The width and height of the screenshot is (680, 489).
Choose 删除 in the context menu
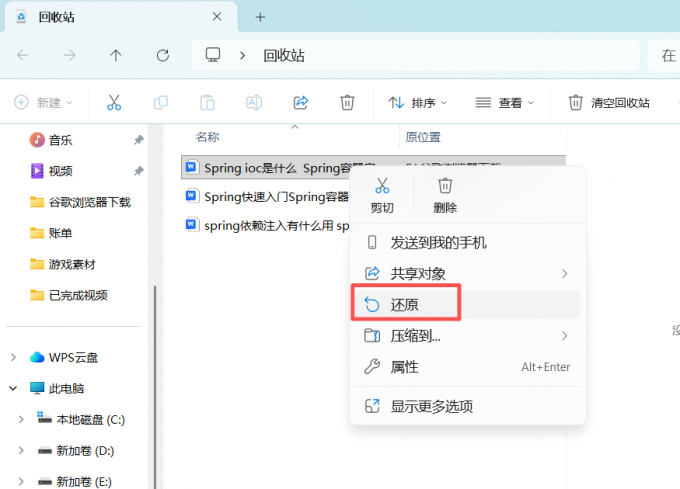445,195
